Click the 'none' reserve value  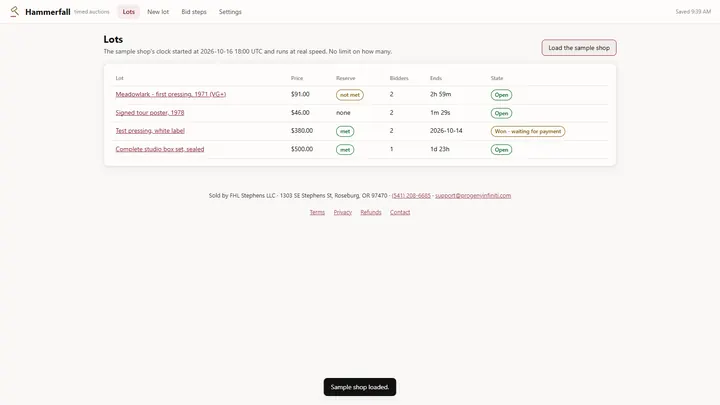click(343, 112)
